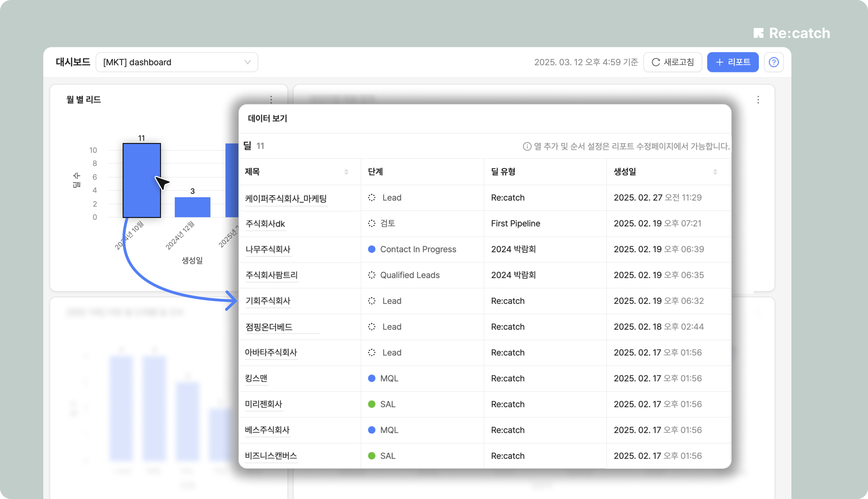Image resolution: width=868 pixels, height=499 pixels.
Task: Open the 나무주식회사 deal link
Action: click(268, 249)
